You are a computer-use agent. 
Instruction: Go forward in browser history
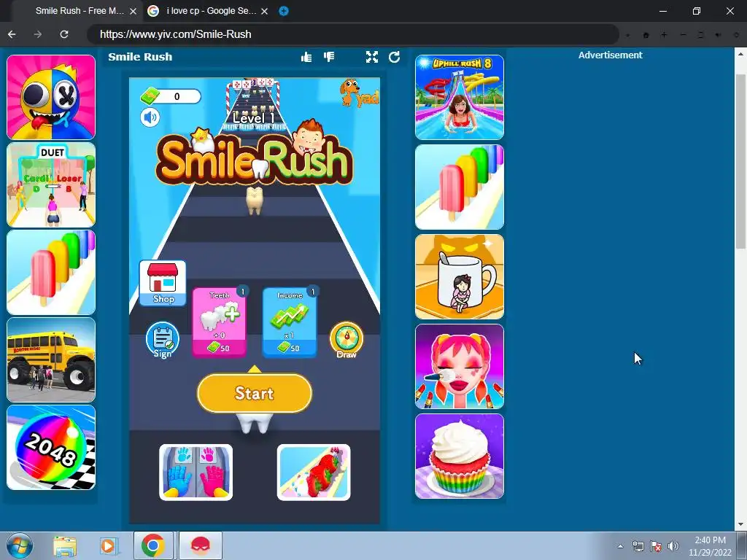click(x=38, y=34)
